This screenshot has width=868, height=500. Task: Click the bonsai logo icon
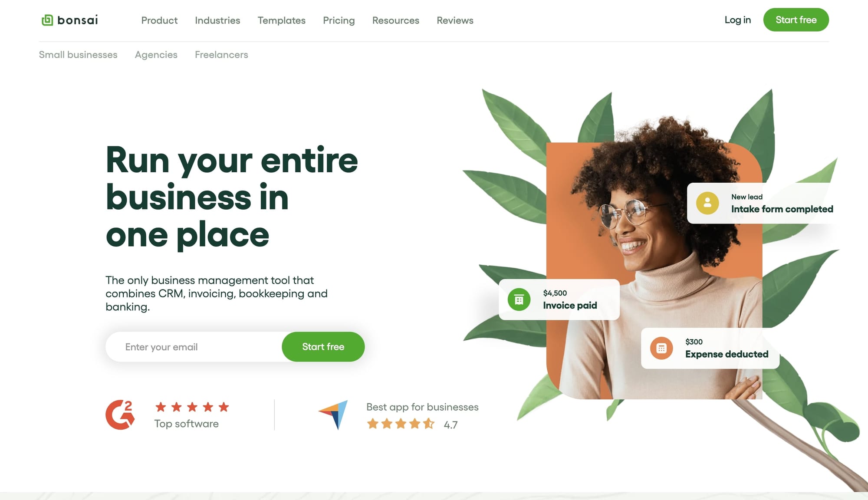(x=47, y=20)
